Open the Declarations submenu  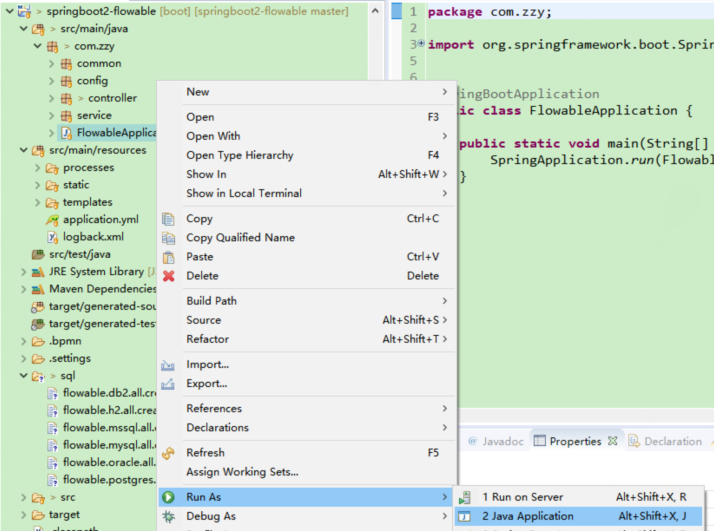coord(307,428)
